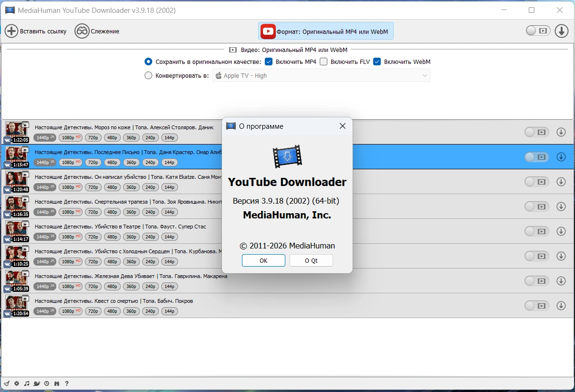
Task: Choose 720p for Мороз по коже video
Action: pos(93,137)
